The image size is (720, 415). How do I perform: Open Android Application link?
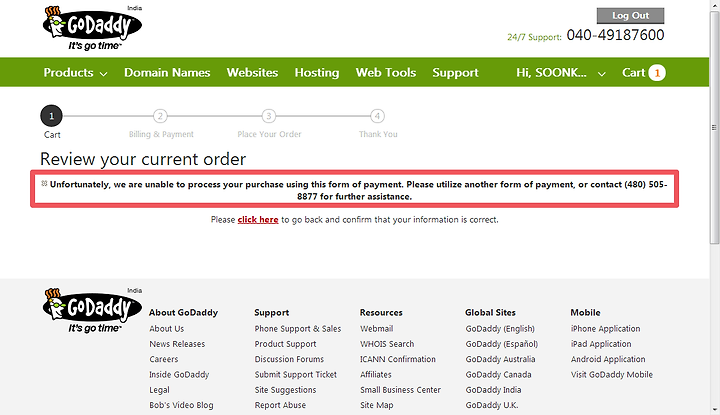click(x=608, y=359)
